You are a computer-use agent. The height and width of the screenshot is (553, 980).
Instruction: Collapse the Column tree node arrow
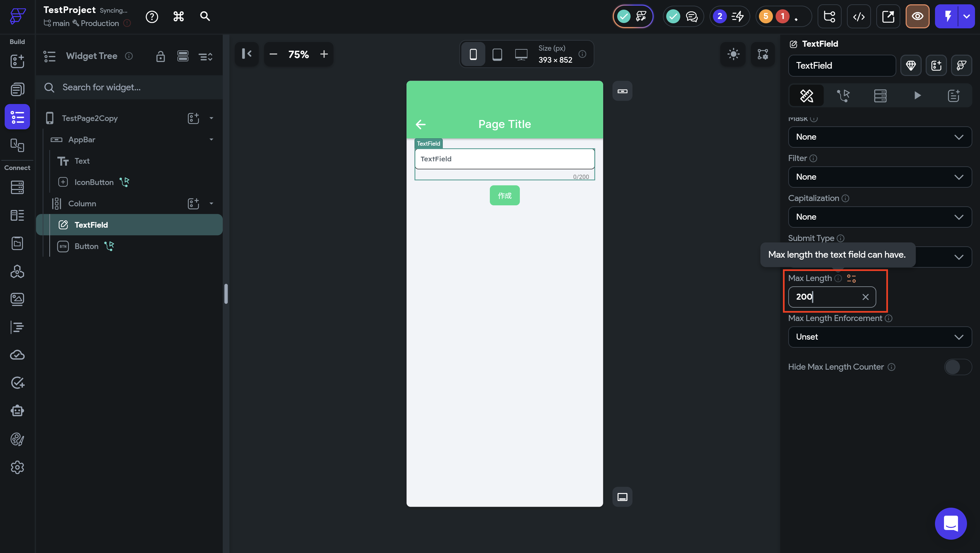pos(211,203)
